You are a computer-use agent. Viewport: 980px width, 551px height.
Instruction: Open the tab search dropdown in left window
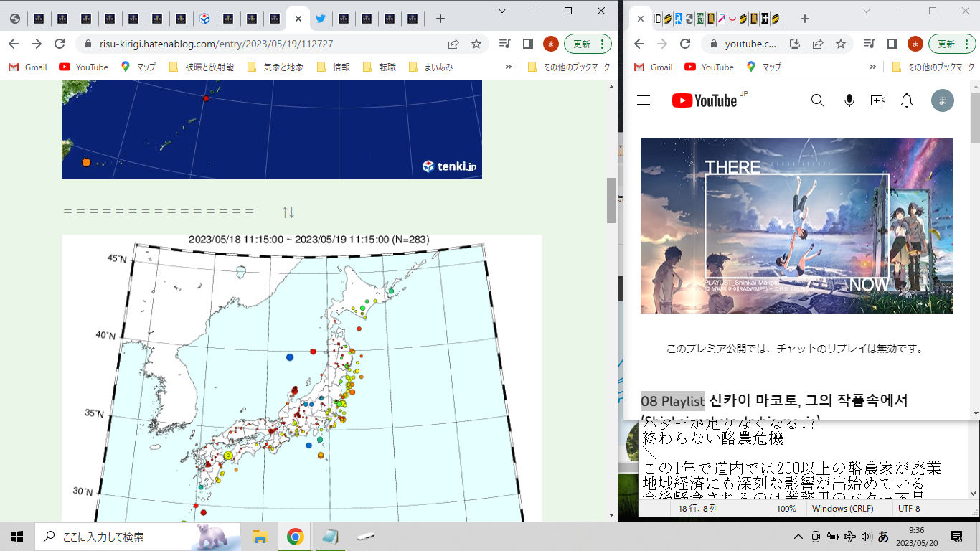pyautogui.click(x=502, y=11)
